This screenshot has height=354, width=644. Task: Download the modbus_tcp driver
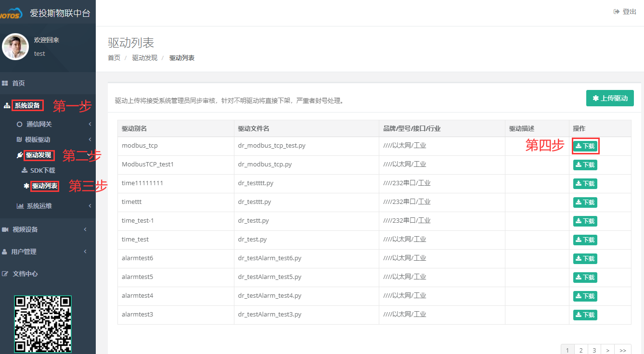[585, 146]
